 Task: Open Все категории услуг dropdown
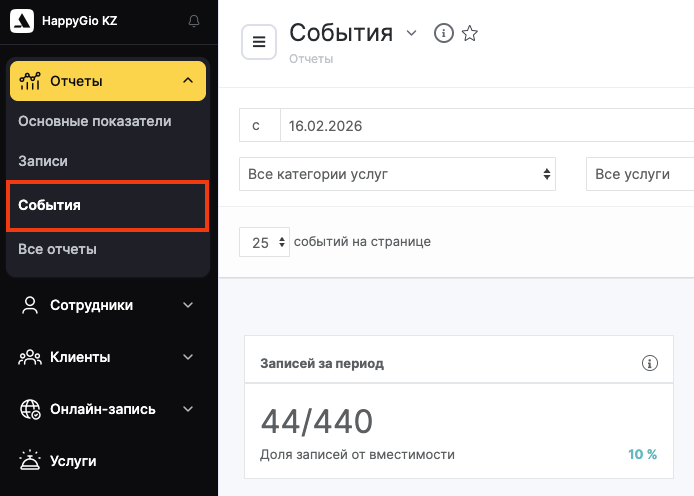[x=397, y=174]
